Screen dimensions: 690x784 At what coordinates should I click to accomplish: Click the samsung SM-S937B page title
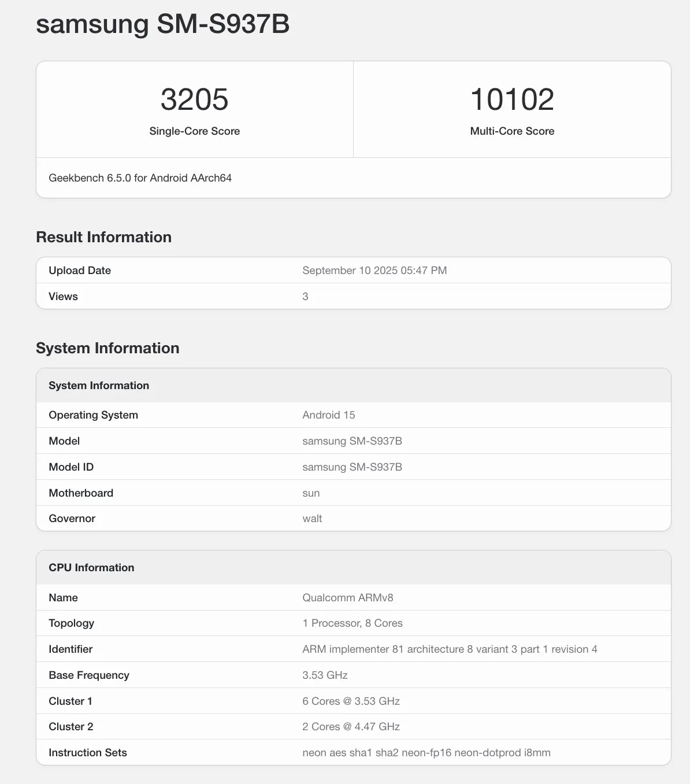coord(162,24)
